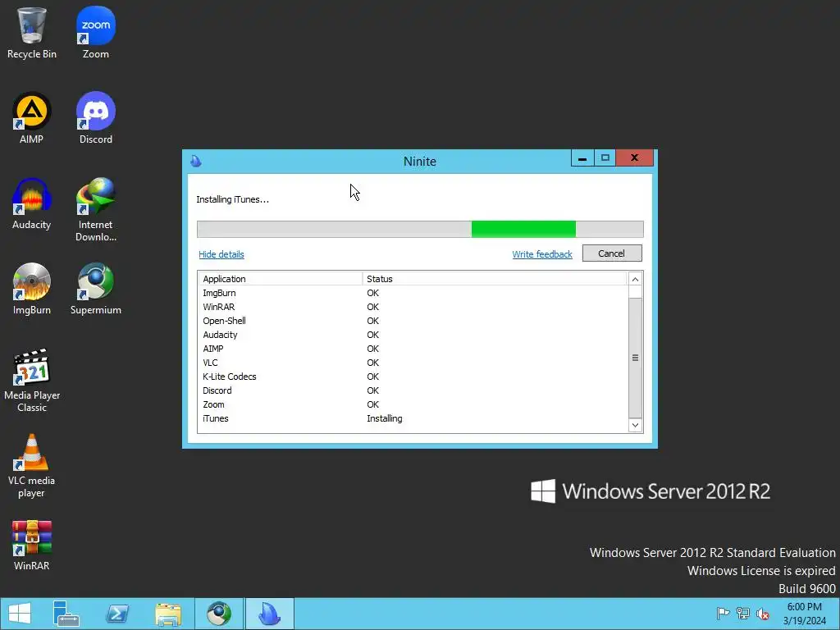Select the Zoom desktop shortcut

point(96,33)
